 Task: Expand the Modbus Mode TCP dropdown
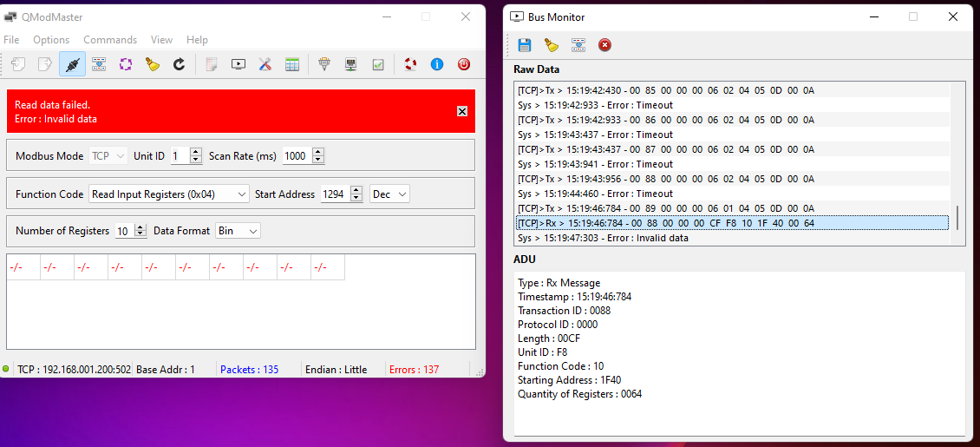(108, 155)
